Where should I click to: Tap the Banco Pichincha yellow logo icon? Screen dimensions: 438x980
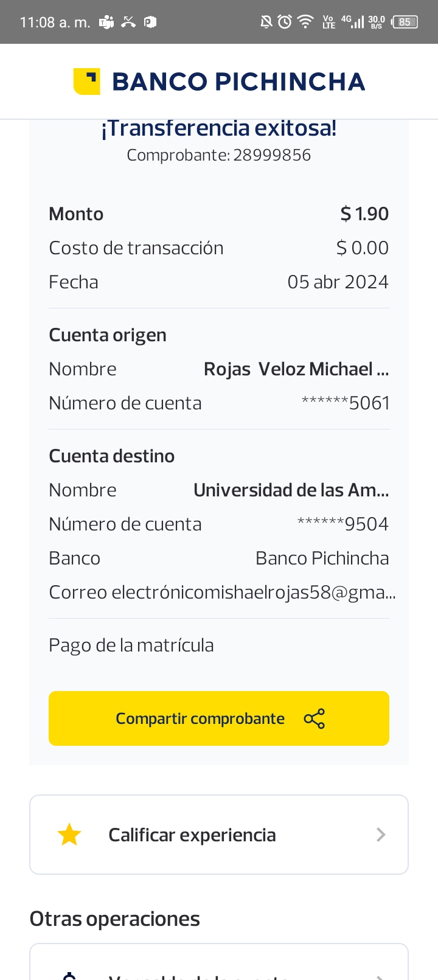pyautogui.click(x=86, y=82)
